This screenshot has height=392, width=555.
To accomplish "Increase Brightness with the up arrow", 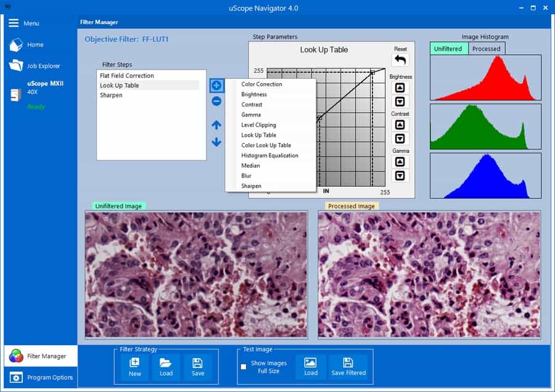I will coord(400,88).
